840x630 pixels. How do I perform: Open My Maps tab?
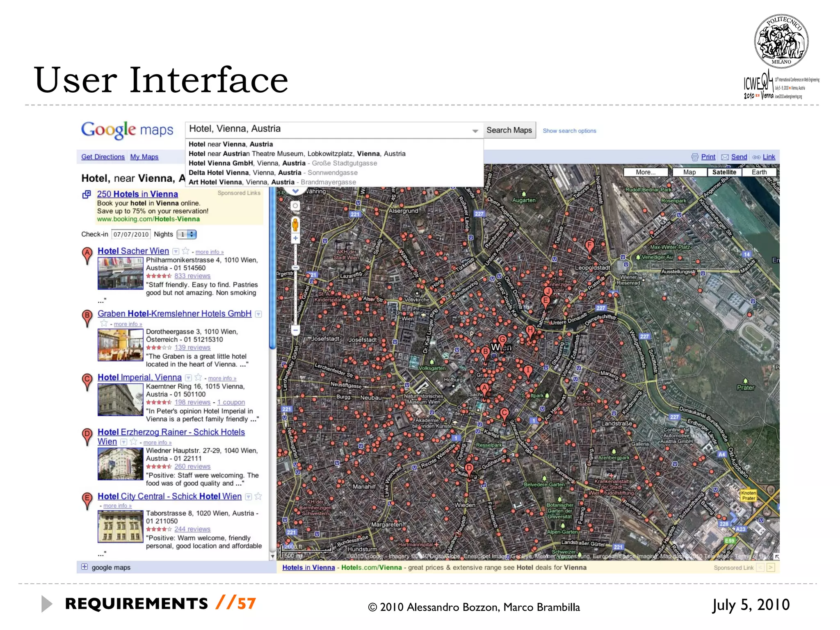pos(144,157)
